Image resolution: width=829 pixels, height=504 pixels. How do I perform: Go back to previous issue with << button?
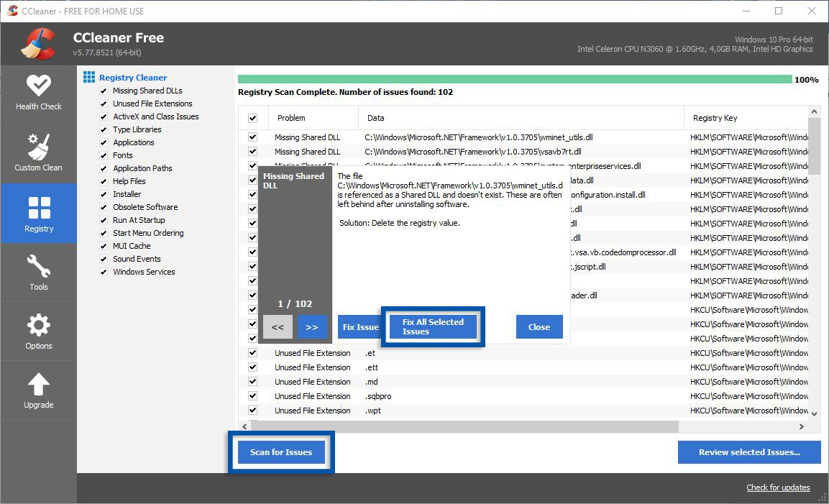tap(278, 326)
